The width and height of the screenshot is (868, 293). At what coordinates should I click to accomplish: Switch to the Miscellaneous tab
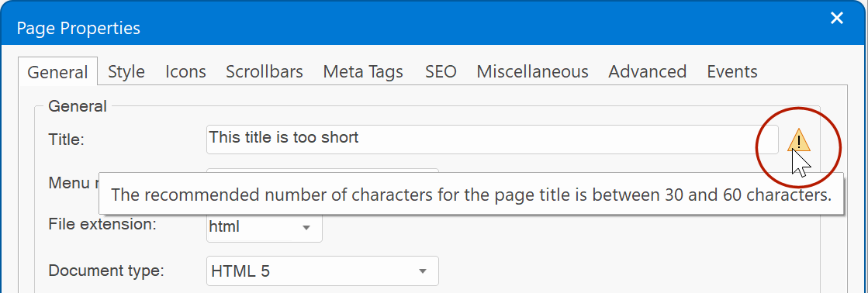click(533, 71)
